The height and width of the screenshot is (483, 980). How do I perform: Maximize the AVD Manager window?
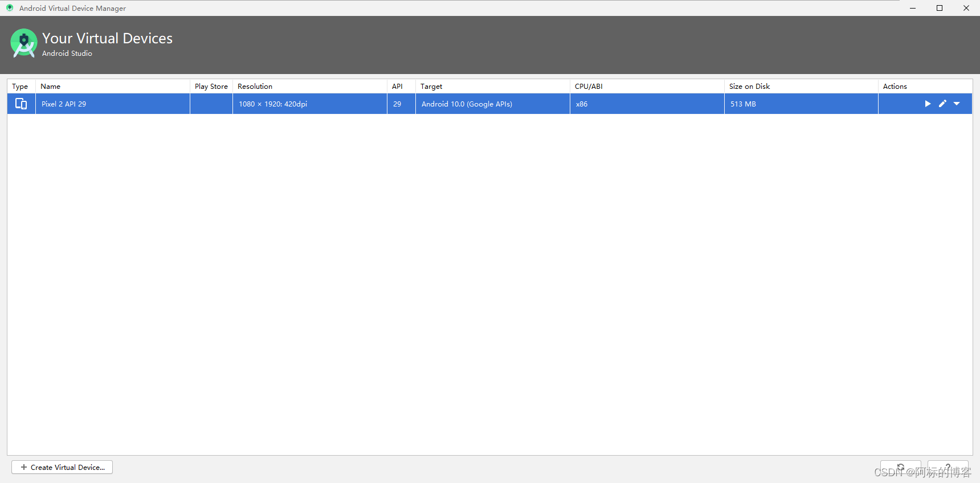[x=940, y=8]
